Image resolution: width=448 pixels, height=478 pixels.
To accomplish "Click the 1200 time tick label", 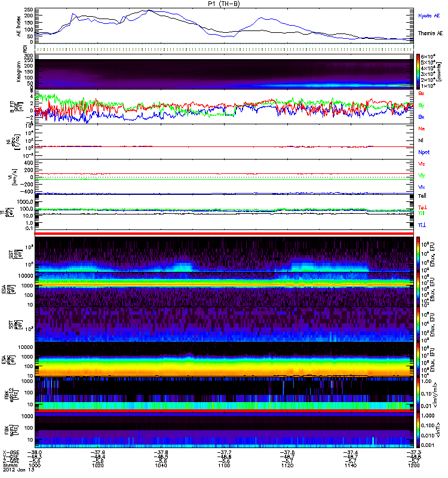I will 413,465.
